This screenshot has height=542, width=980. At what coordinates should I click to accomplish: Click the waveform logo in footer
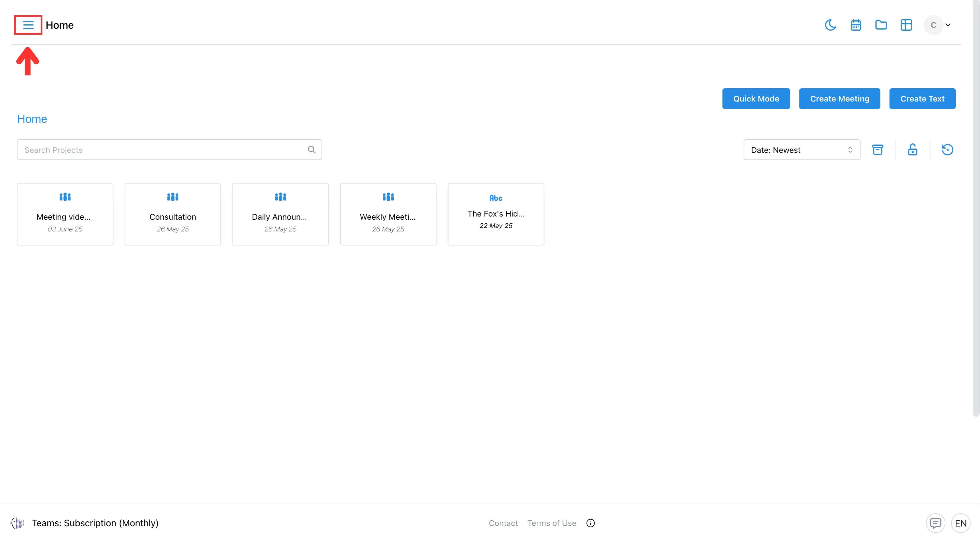tap(17, 523)
